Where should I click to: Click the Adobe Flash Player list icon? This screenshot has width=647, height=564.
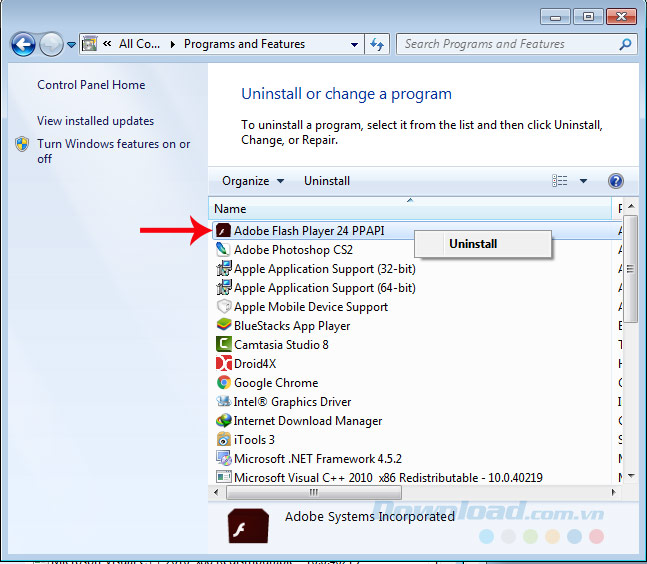(223, 231)
